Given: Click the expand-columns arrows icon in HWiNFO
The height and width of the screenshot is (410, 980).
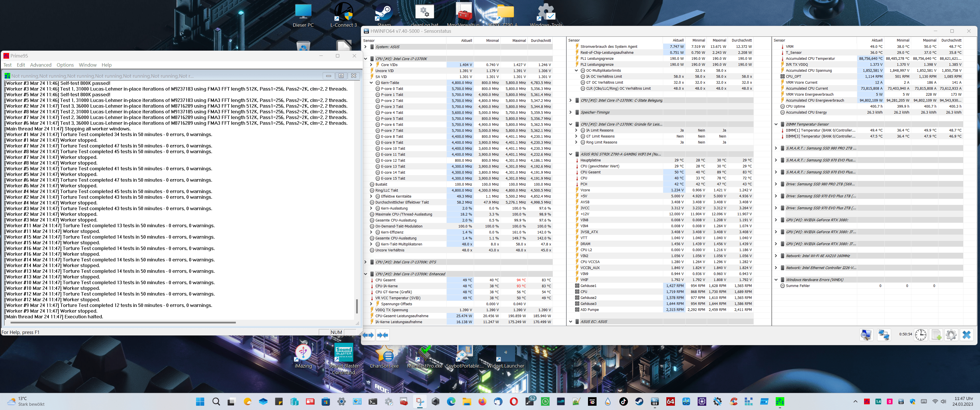Looking at the screenshot, I should pos(368,335).
